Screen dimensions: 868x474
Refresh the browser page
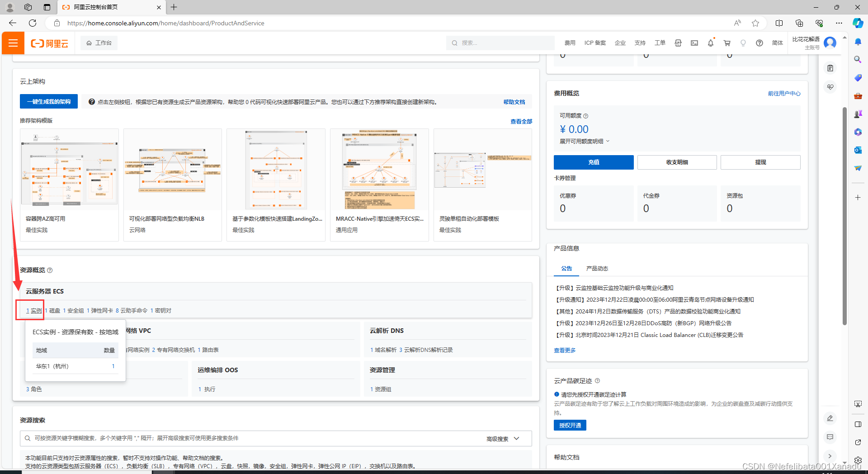33,23
